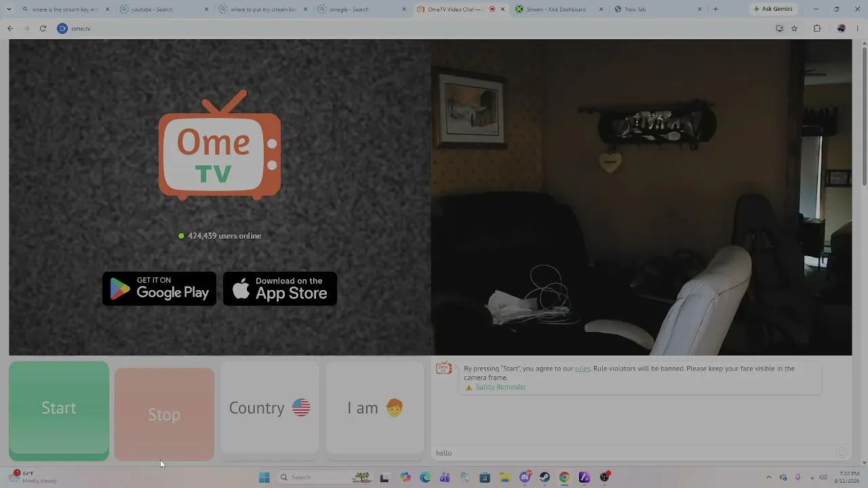This screenshot has height=488, width=868.
Task: Click the Ask Gemini button
Action: 773,9
